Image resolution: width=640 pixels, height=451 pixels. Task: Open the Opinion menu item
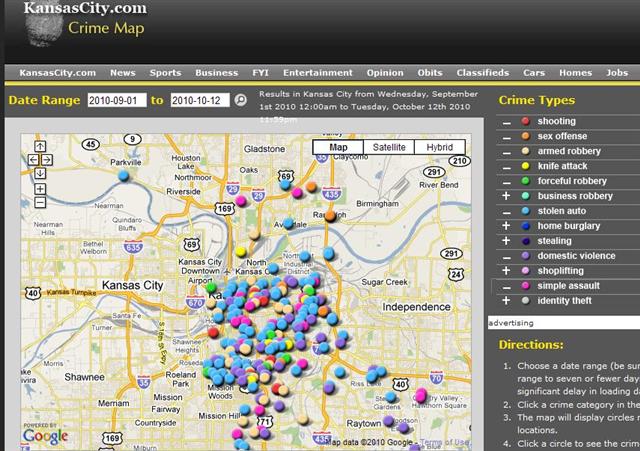coord(385,73)
